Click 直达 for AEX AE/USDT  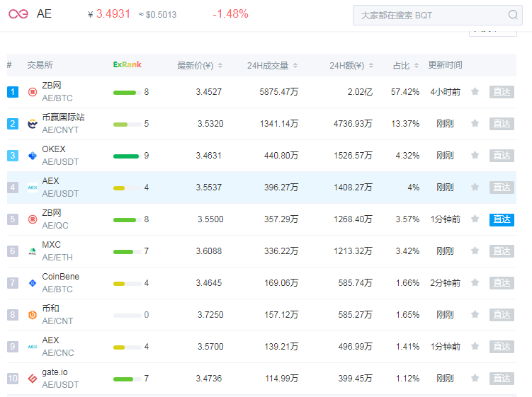[x=502, y=188]
